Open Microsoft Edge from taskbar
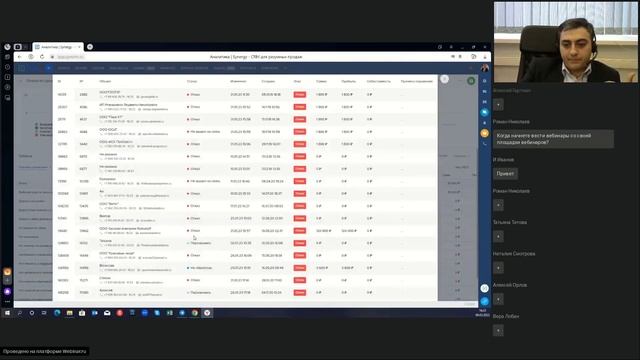Screen dimensions: 640x360 (57, 313)
